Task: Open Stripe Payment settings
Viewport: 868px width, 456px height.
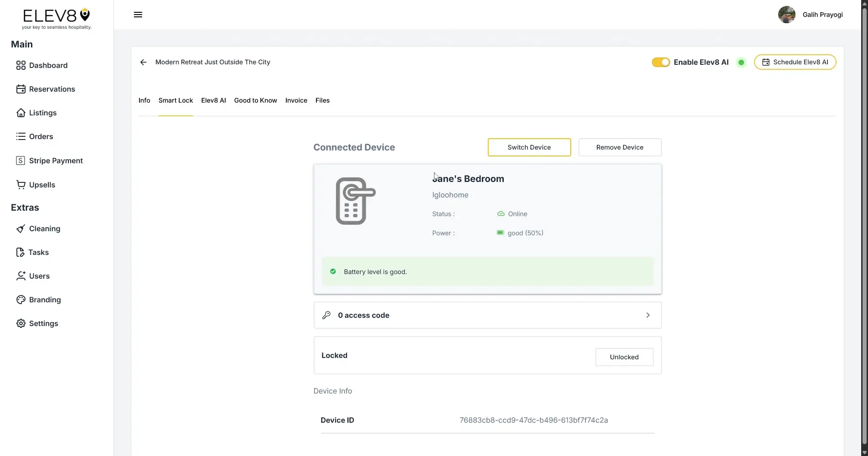Action: click(56, 161)
